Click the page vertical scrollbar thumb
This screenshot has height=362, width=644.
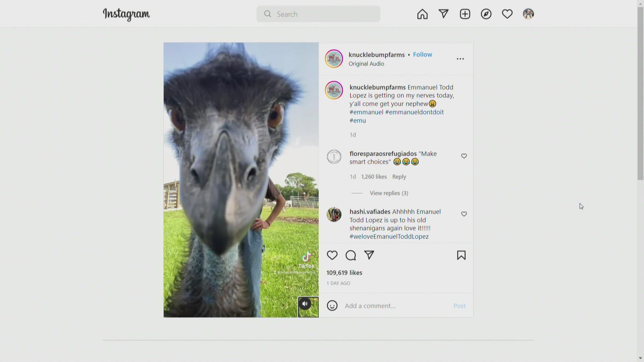(x=640, y=94)
